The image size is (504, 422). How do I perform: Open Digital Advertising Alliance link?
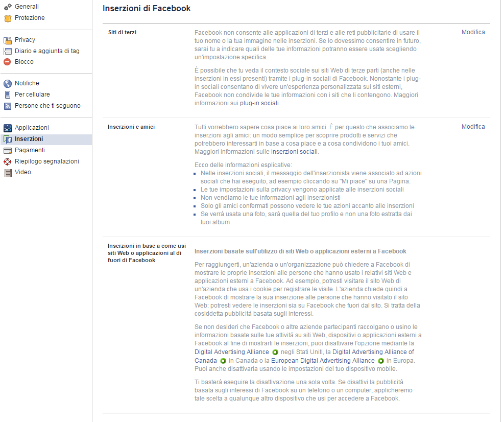231,352
